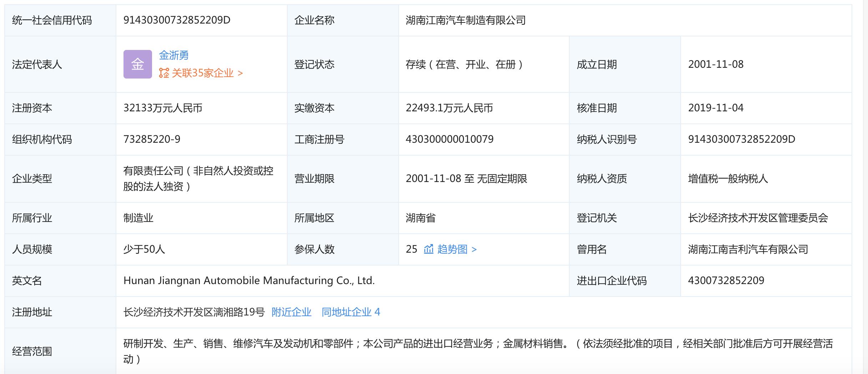Viewport: 868px width, 374px height.
Task: Click the 所属地区 label cell
Action: [x=343, y=218]
